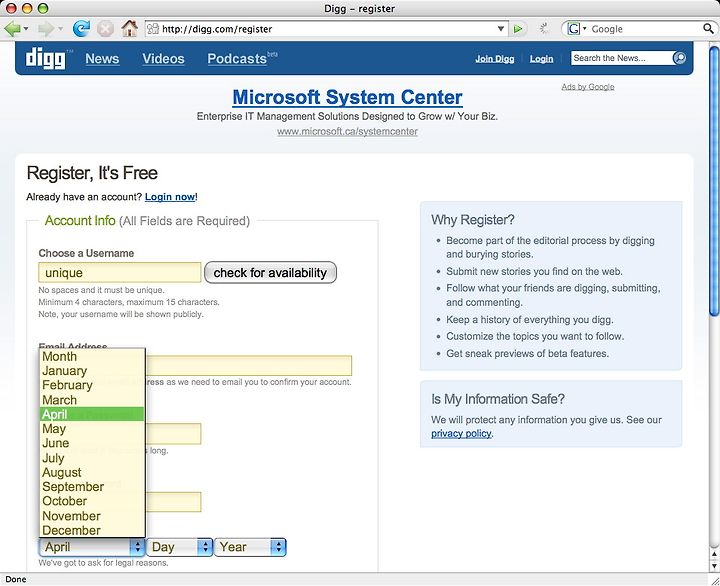Open the Podcasts section
720x586 pixels.
click(237, 59)
